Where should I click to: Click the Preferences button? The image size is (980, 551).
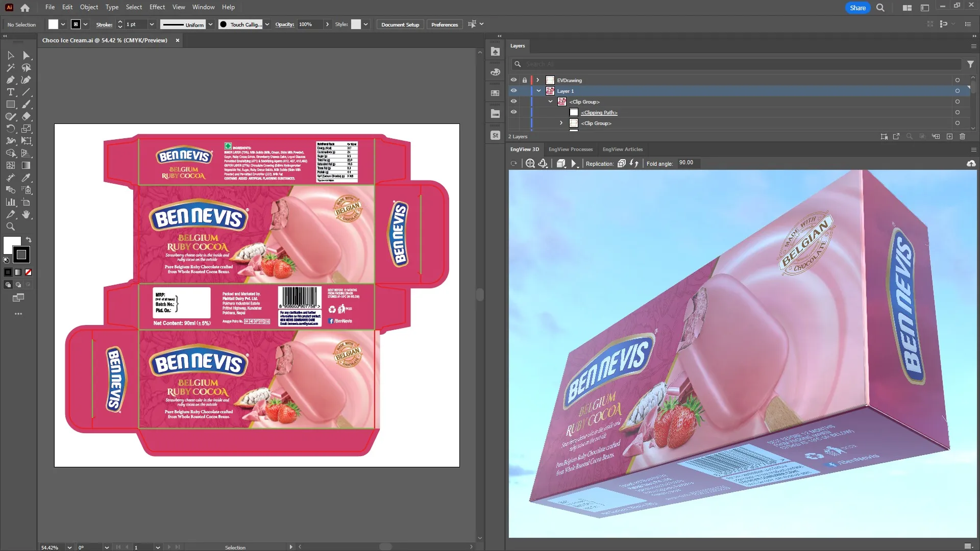[x=445, y=24]
